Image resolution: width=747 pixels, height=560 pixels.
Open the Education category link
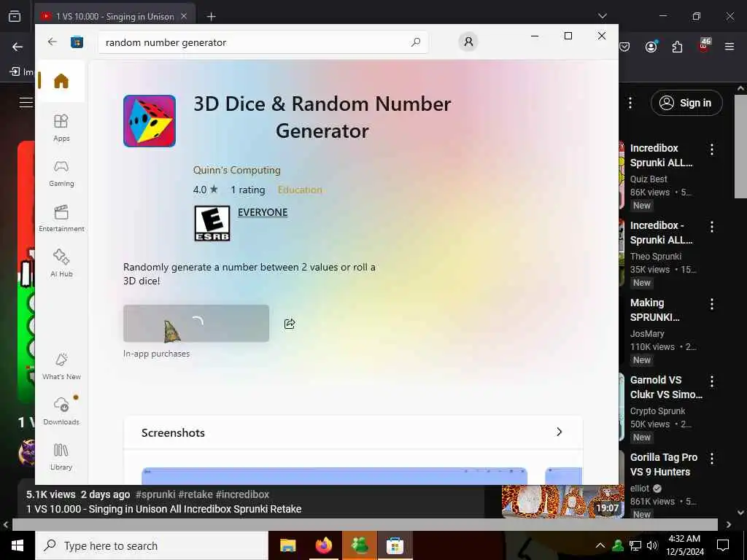tap(300, 190)
